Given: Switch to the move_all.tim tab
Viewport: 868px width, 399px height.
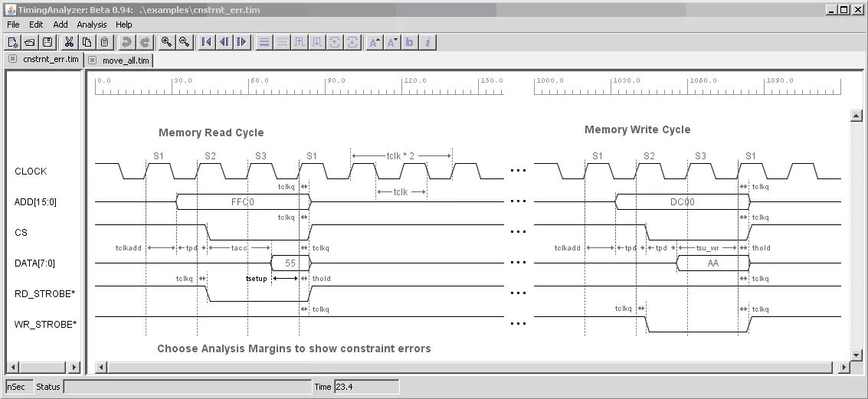Looking at the screenshot, I should coord(126,61).
